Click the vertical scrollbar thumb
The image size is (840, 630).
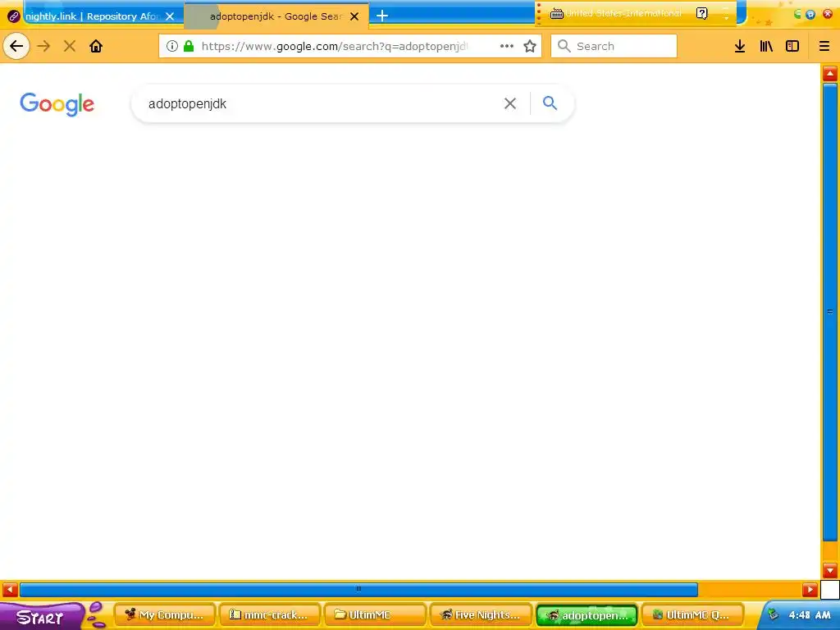coord(830,312)
